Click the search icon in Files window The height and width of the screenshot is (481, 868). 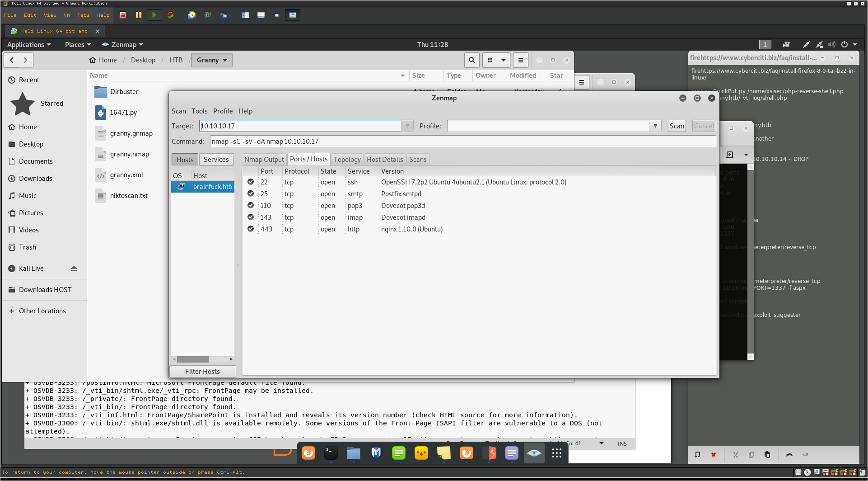(472, 60)
